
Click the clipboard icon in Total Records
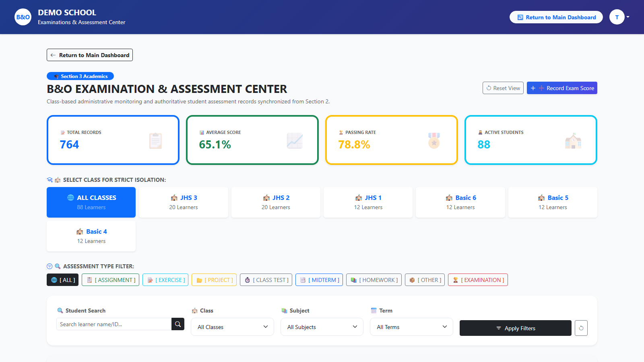[155, 141]
